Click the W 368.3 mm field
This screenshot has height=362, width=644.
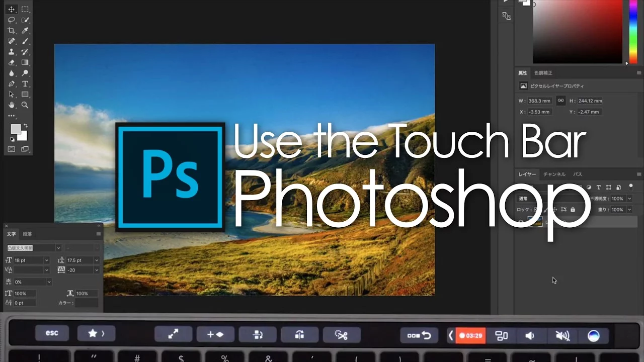tap(540, 101)
